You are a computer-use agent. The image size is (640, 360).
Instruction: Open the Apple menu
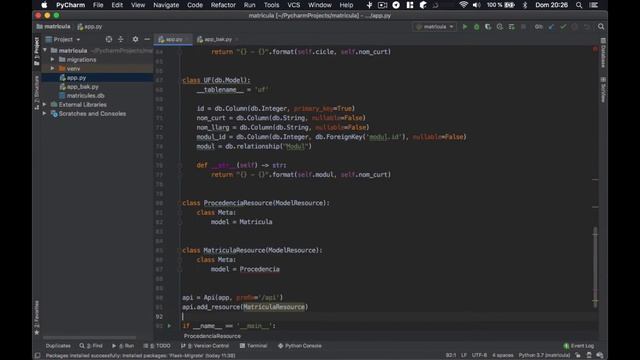44,5
